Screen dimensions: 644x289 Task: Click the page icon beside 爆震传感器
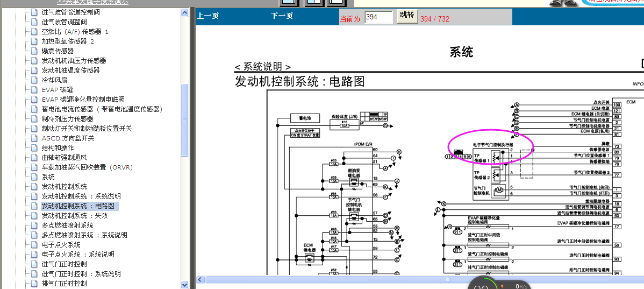[x=34, y=51]
